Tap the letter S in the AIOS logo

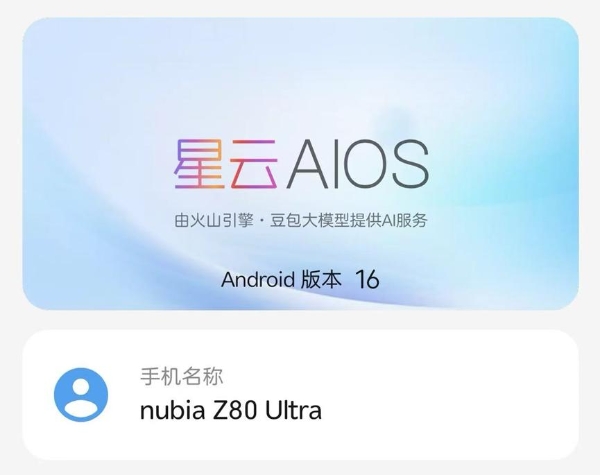410,164
